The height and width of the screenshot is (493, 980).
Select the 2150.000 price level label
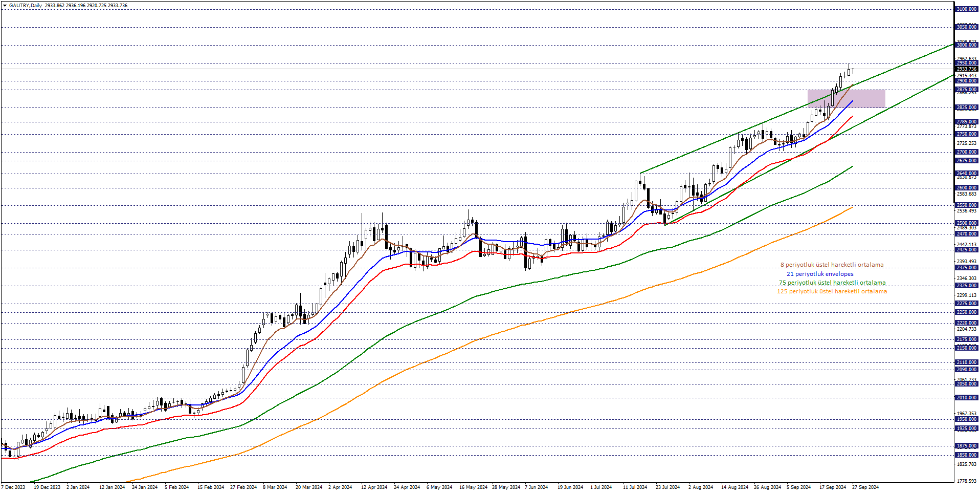pos(967,348)
